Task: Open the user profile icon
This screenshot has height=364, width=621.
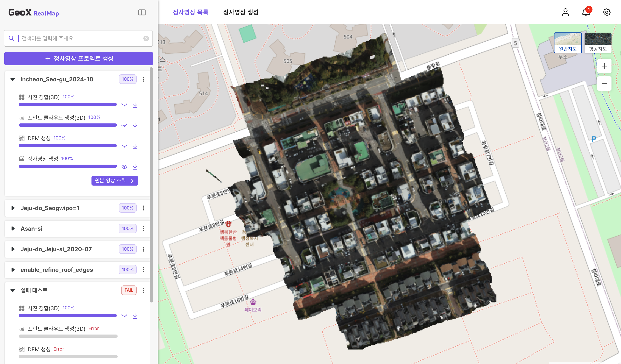Action: coord(565,12)
